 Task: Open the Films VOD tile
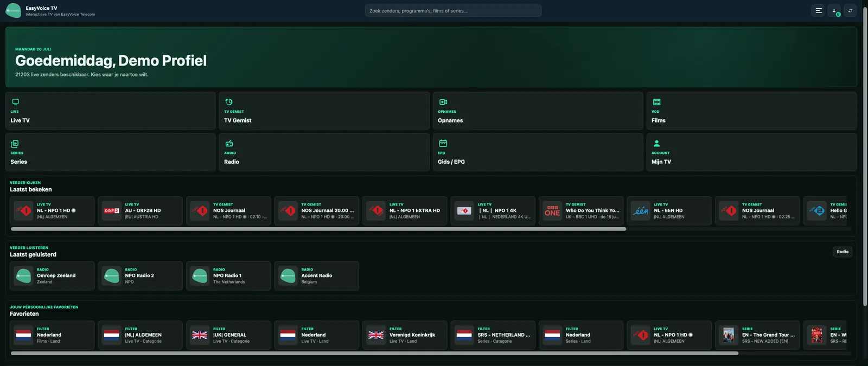click(751, 111)
